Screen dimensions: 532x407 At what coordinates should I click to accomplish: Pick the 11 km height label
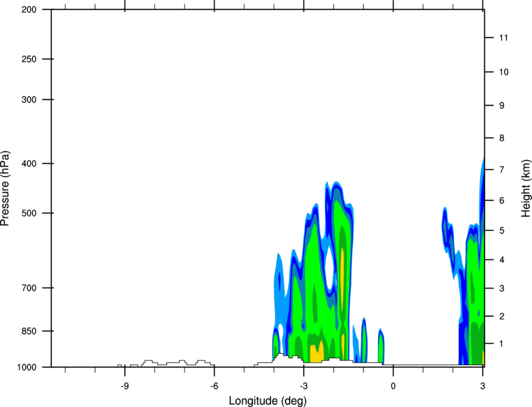(503, 38)
